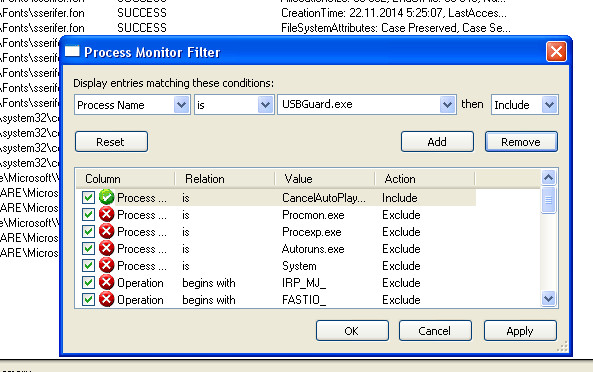This screenshot has width=593, height=372.
Task: Select the 'FASTIO_' value cell
Action: [x=304, y=300]
